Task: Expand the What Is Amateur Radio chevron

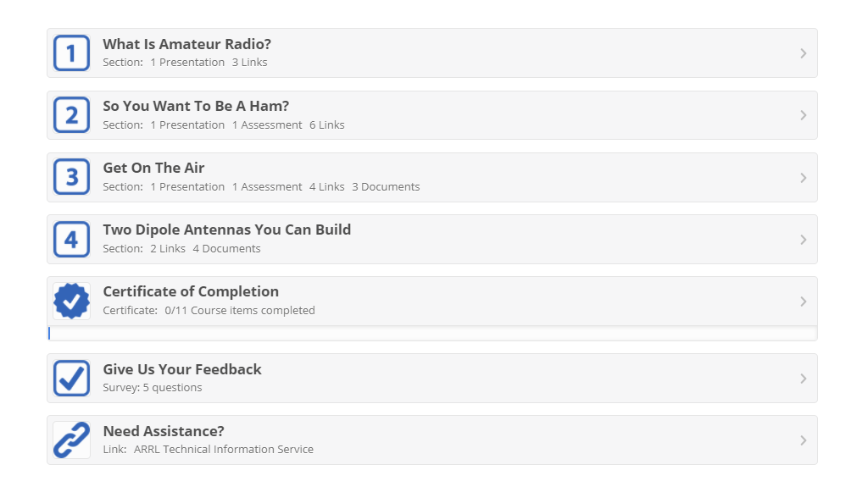Action: (803, 53)
